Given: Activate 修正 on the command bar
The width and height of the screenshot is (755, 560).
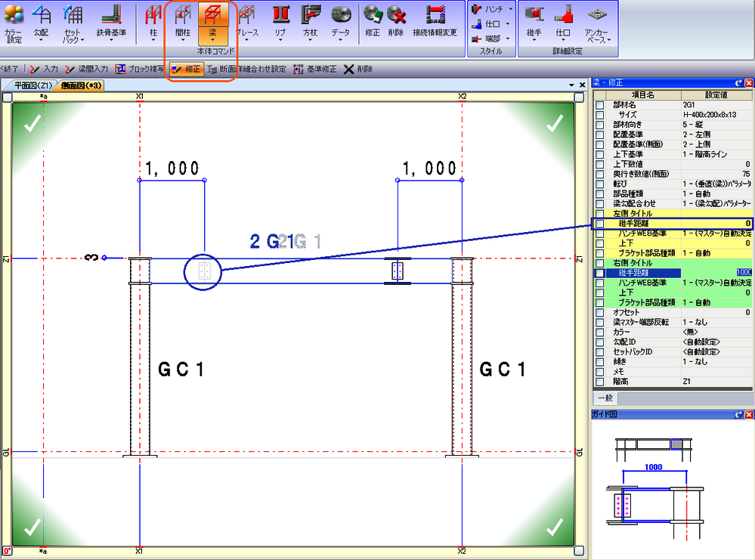Looking at the screenshot, I should click(187, 70).
